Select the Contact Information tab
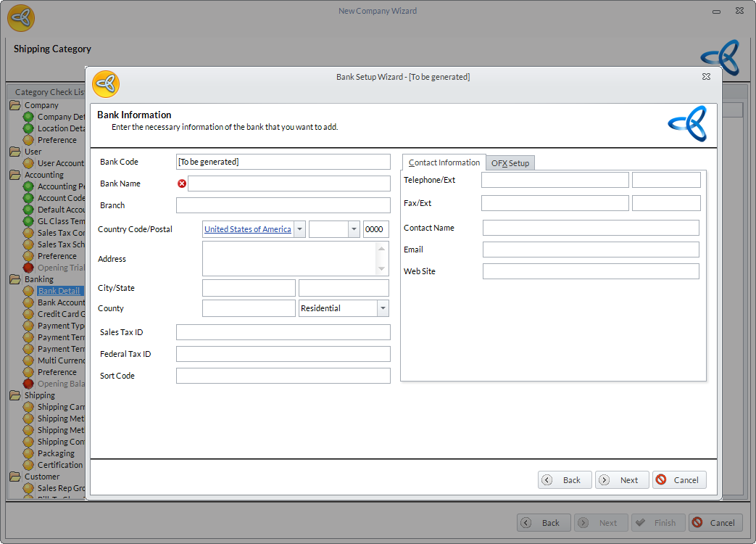756x544 pixels. click(x=444, y=162)
